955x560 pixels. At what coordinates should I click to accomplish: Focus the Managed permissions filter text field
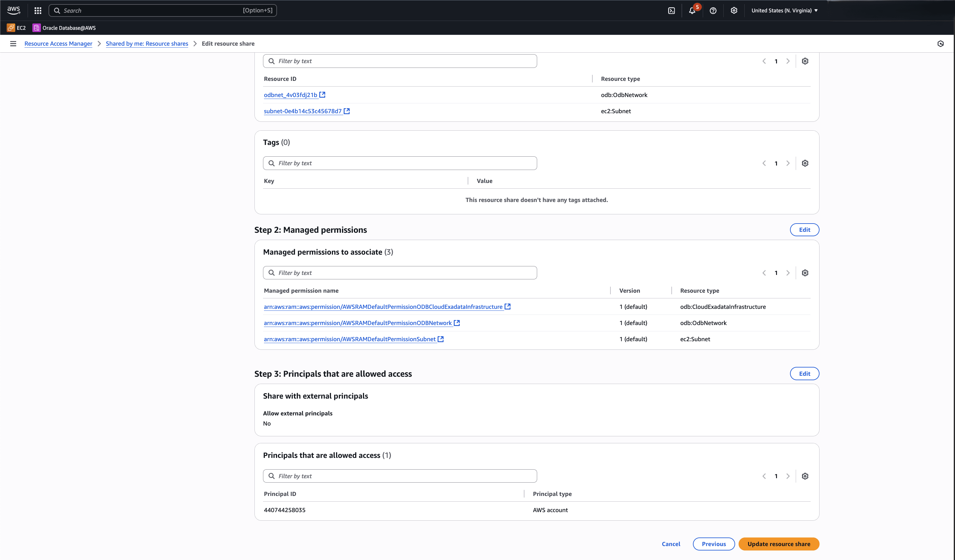click(x=400, y=273)
